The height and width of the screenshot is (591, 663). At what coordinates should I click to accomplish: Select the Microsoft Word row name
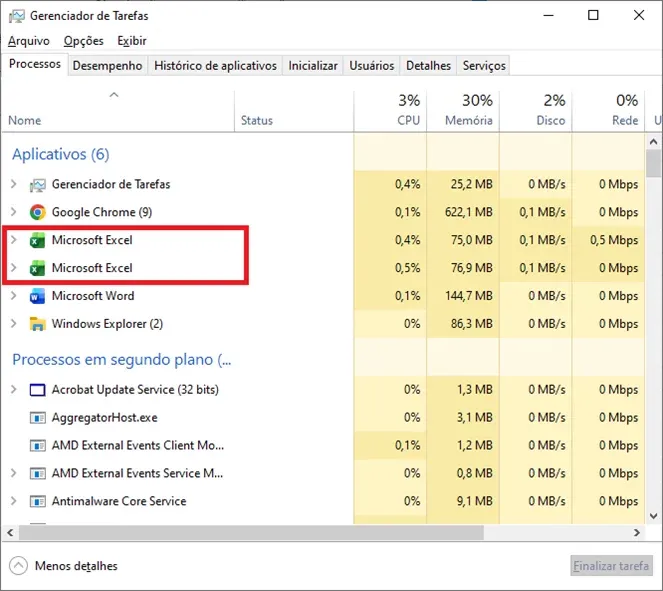coord(93,296)
